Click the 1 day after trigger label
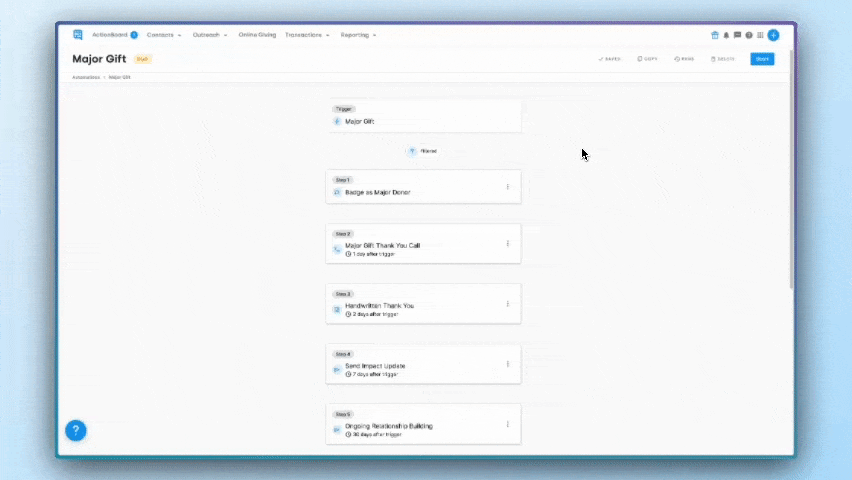This screenshot has height=480, width=852. (x=370, y=254)
